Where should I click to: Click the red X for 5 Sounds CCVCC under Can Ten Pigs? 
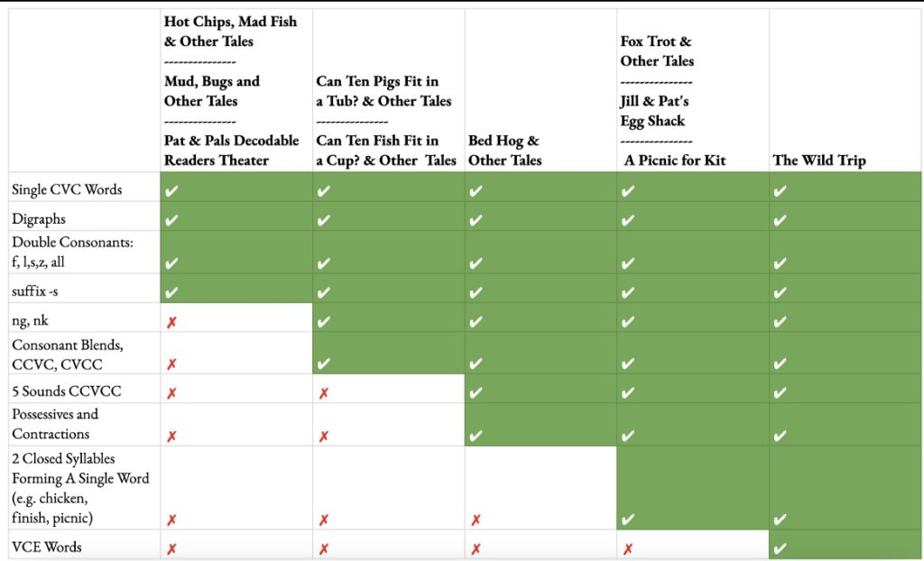[x=324, y=393]
